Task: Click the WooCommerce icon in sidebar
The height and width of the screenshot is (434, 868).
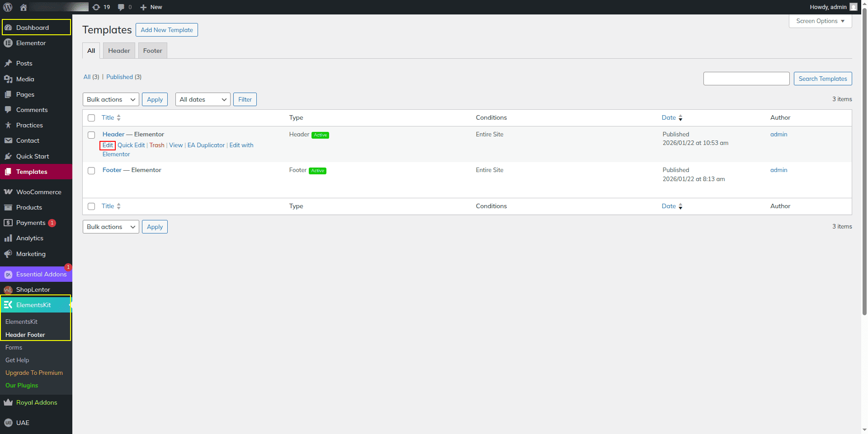Action: tap(8, 192)
